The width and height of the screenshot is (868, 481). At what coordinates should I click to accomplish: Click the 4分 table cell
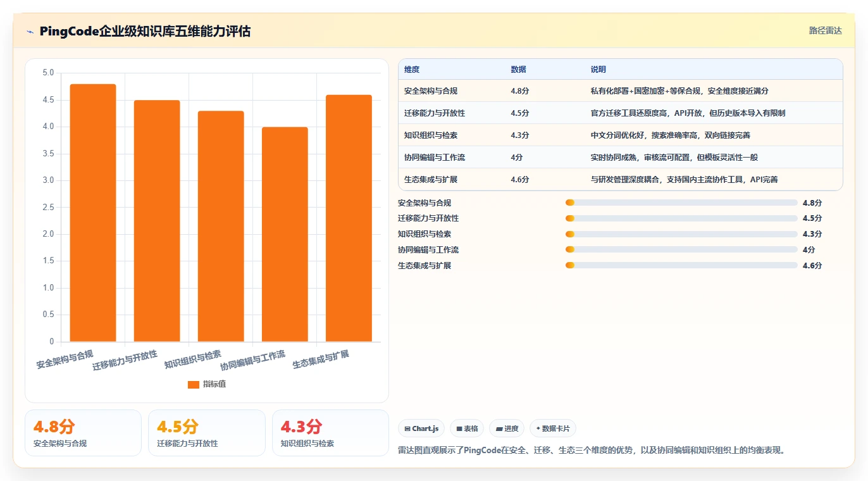tap(517, 158)
